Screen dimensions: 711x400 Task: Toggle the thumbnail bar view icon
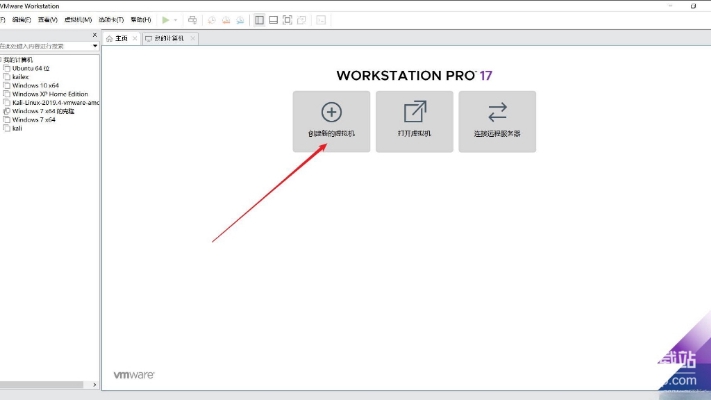273,20
